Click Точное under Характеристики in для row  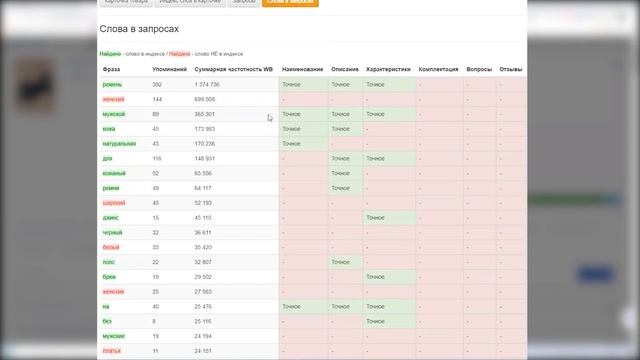[x=376, y=158]
